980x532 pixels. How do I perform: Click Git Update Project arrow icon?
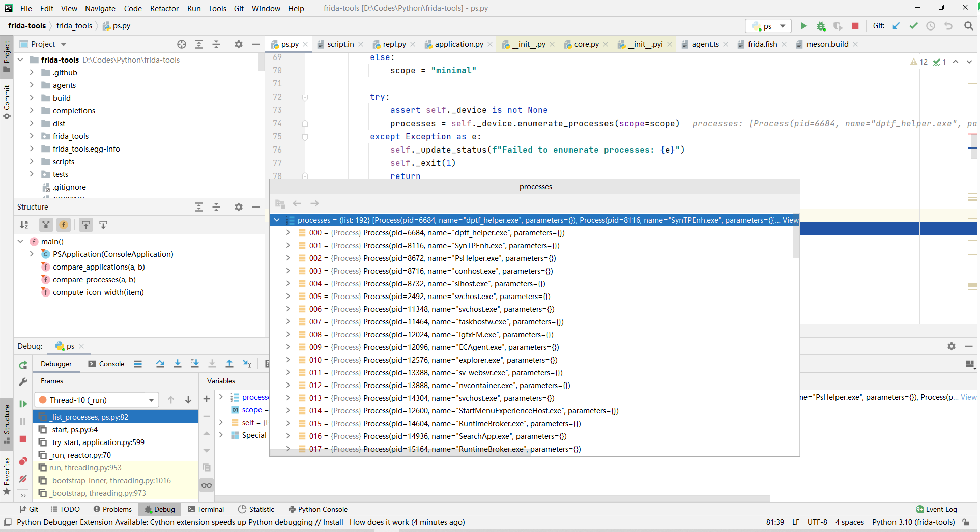point(896,26)
